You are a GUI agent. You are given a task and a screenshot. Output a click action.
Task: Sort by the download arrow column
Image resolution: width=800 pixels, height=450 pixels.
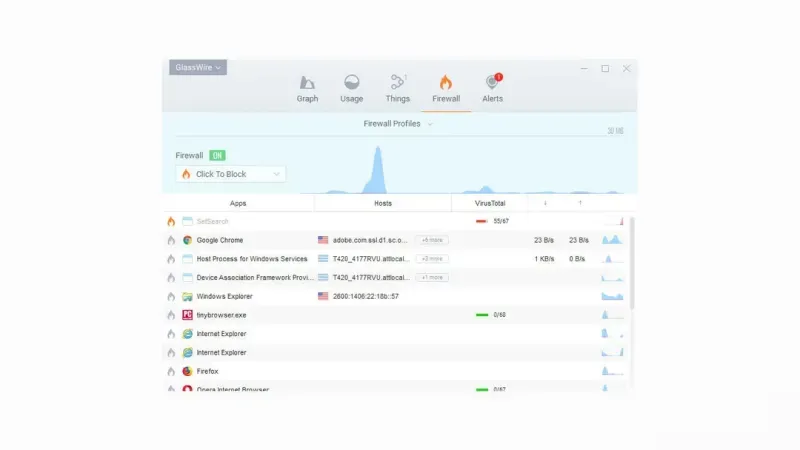[545, 203]
